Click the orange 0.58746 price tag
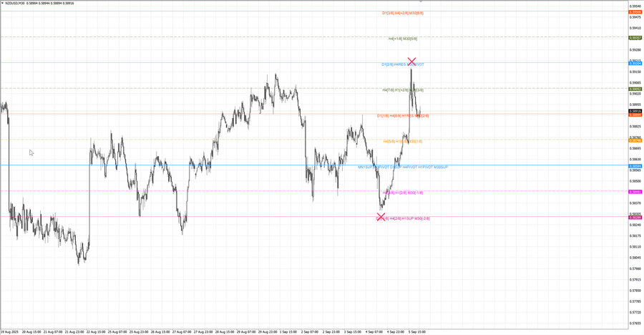 point(635,140)
